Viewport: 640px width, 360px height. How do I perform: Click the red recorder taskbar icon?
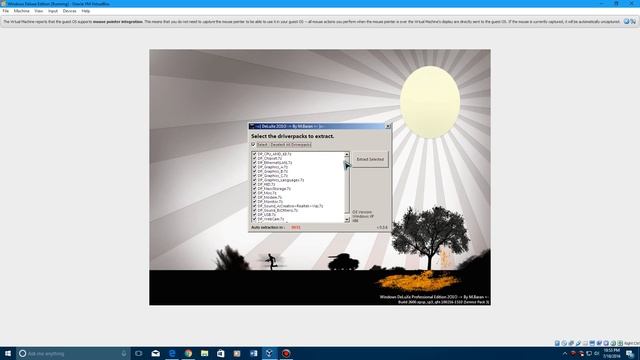pyautogui.click(x=286, y=353)
